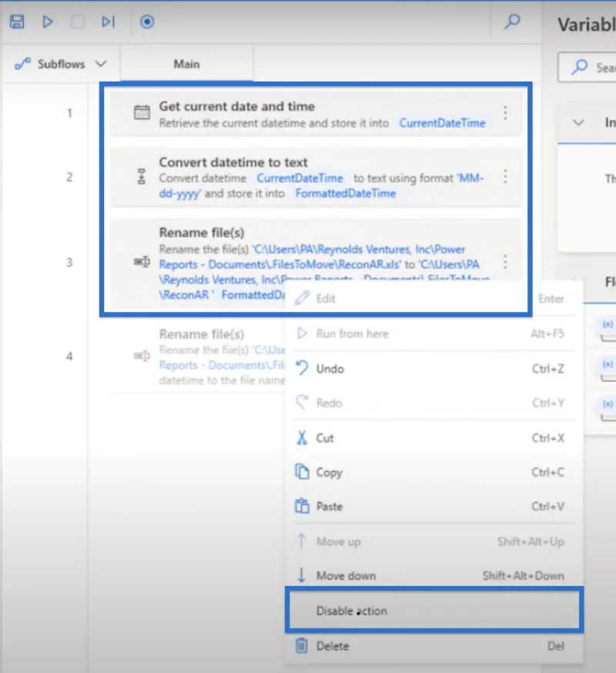Start the recorder with circle icon
616x673 pixels.
tap(147, 22)
